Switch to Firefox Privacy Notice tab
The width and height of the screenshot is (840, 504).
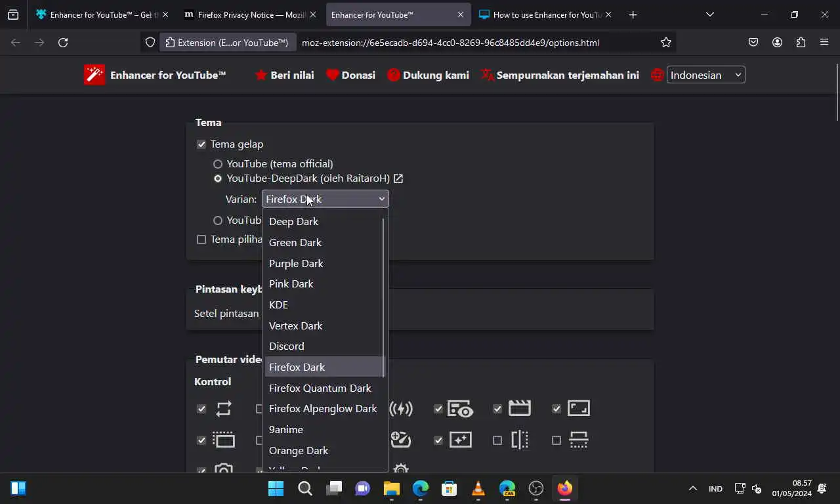point(250,14)
